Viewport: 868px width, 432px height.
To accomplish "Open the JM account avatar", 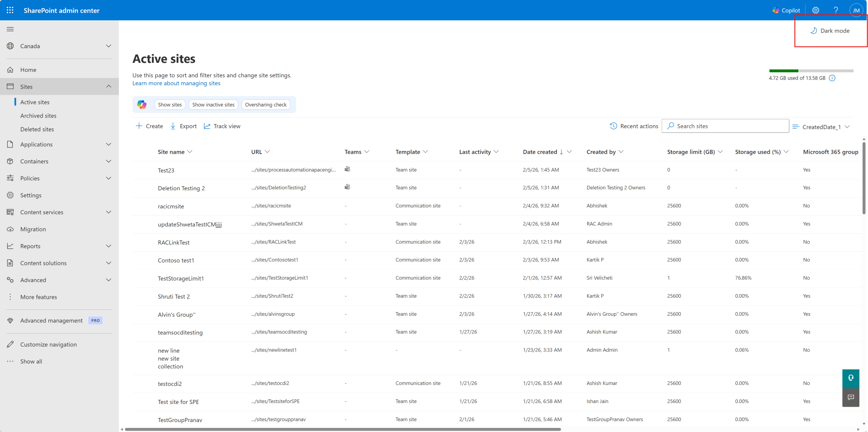I will pyautogui.click(x=856, y=10).
